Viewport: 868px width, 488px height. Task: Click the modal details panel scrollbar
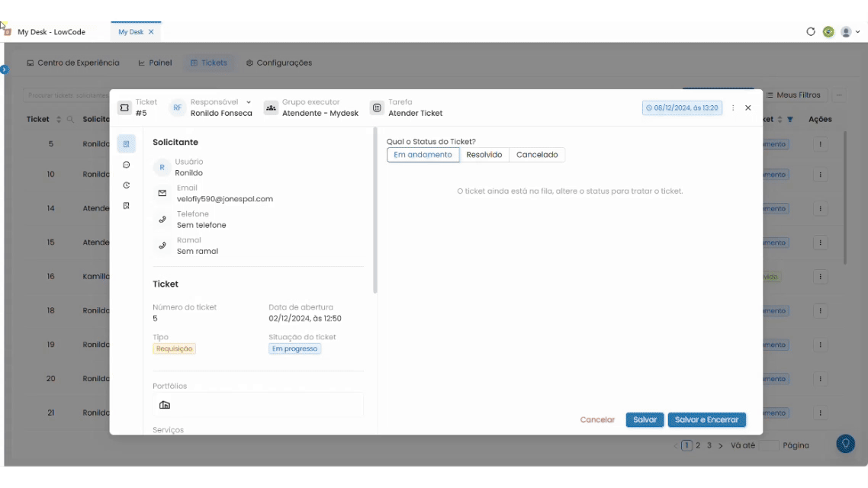point(375,210)
